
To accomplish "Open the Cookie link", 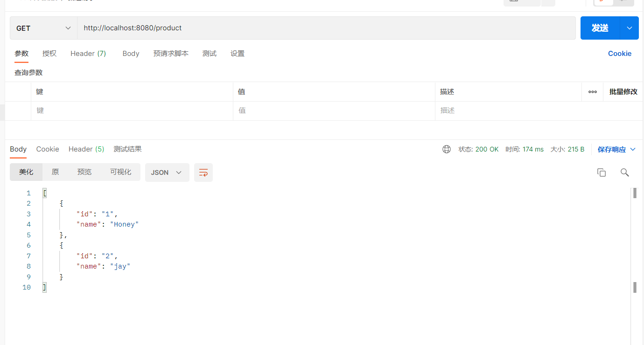I will click(x=620, y=54).
